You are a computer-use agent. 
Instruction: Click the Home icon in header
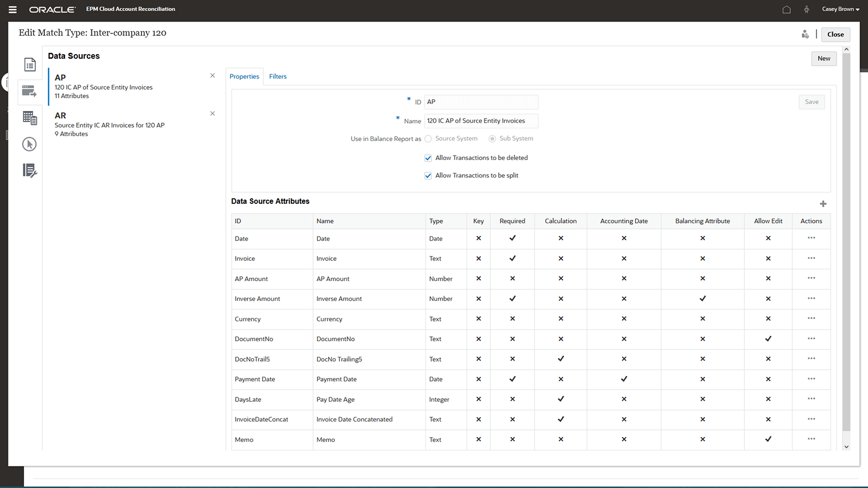tap(786, 9)
